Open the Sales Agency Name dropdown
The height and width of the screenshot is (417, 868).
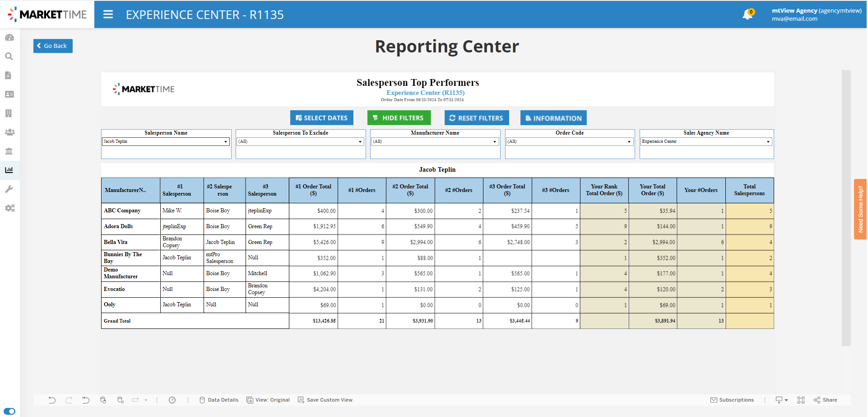point(706,141)
